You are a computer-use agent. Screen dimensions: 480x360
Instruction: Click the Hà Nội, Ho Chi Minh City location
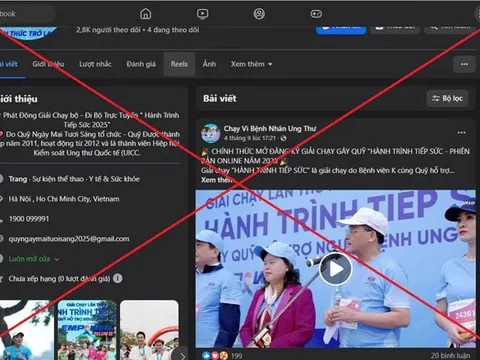pyautogui.click(x=64, y=199)
